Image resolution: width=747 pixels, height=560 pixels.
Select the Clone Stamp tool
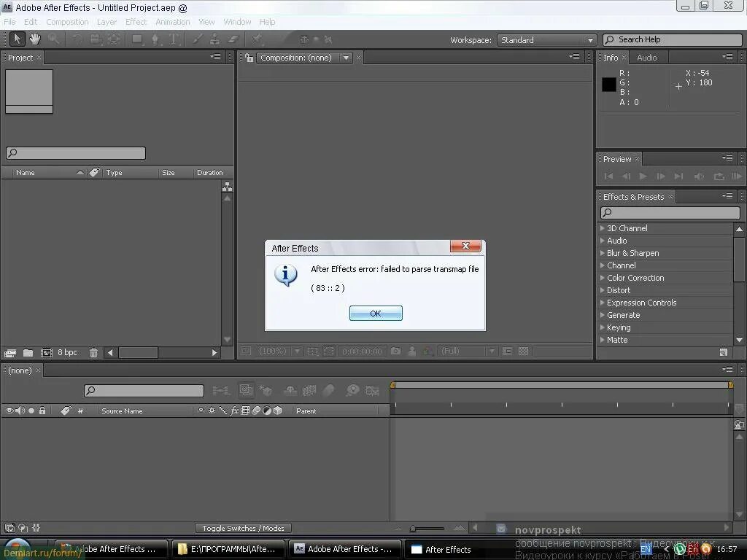pyautogui.click(x=215, y=39)
